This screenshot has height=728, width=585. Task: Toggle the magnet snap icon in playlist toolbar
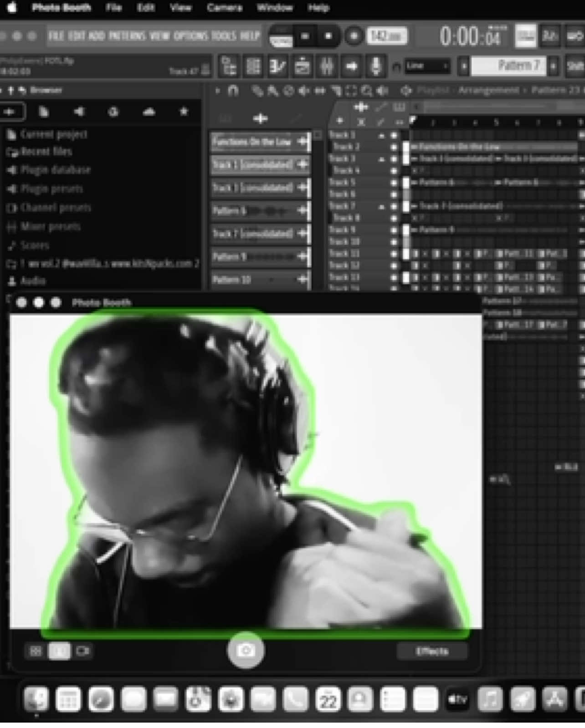(233, 91)
